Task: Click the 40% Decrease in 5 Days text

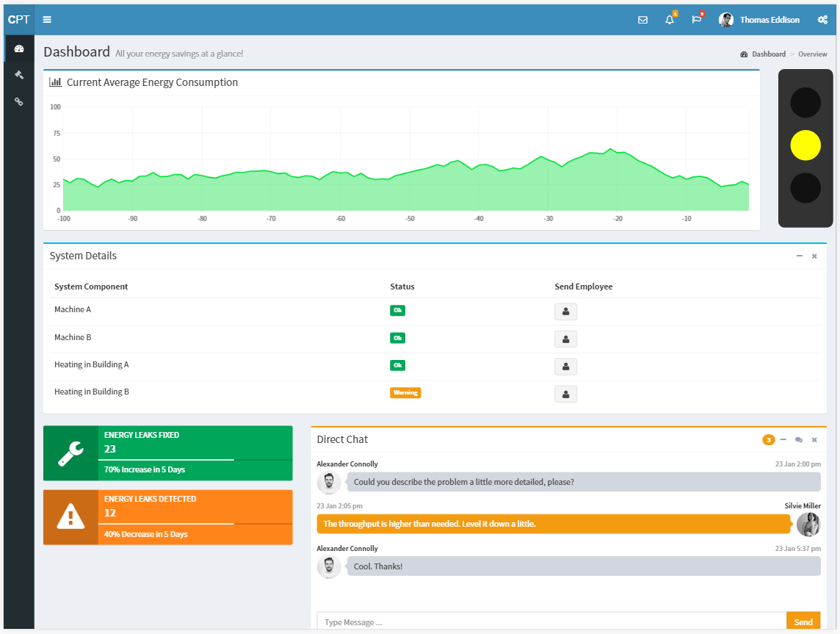Action: (x=145, y=534)
